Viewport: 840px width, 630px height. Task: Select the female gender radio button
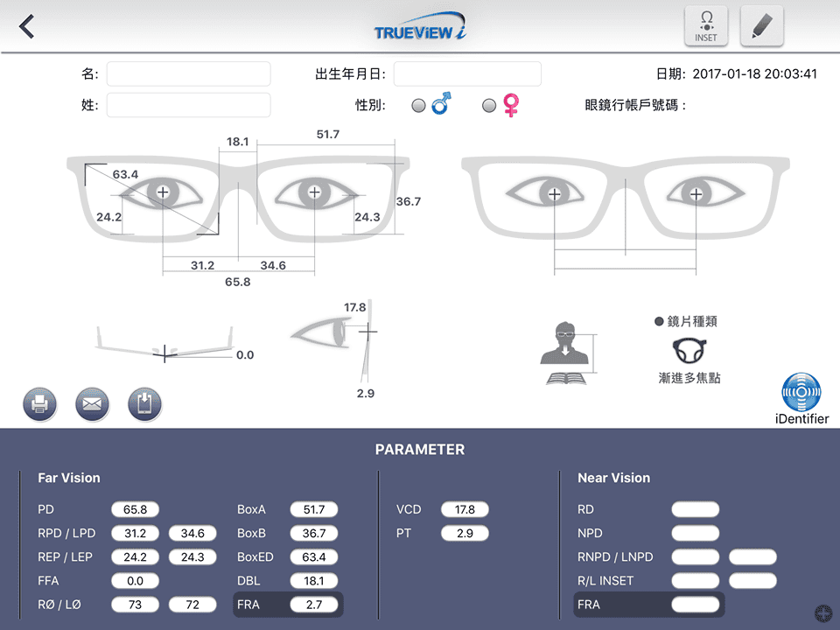click(489, 106)
